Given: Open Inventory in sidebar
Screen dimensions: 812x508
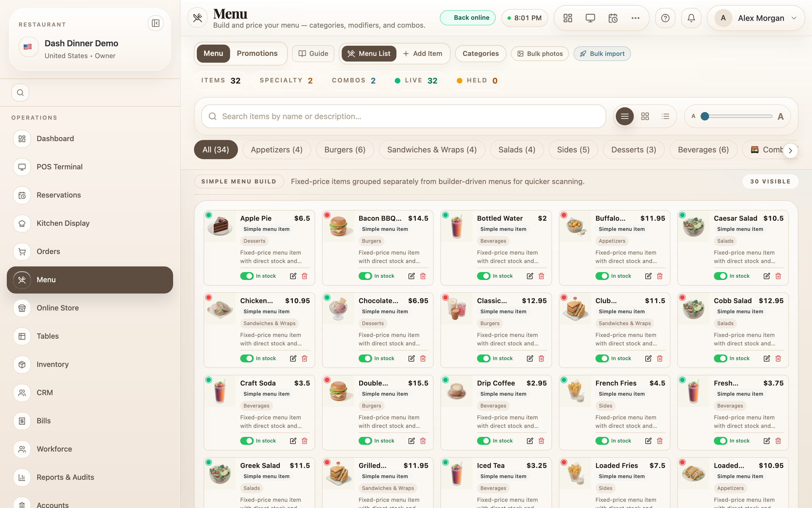Looking at the screenshot, I should point(90,365).
